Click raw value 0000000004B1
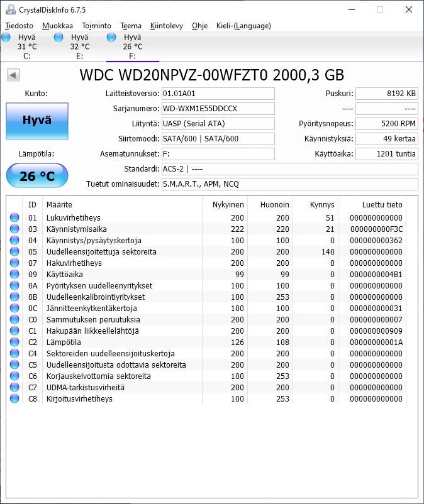This screenshot has width=424, height=504. click(x=376, y=275)
